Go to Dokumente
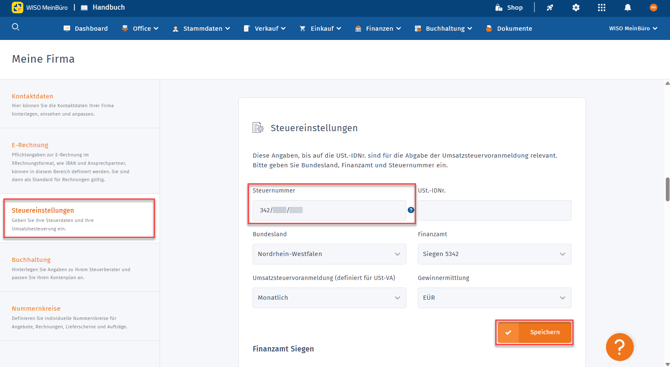Image resolution: width=670 pixels, height=367 pixels. point(509,29)
